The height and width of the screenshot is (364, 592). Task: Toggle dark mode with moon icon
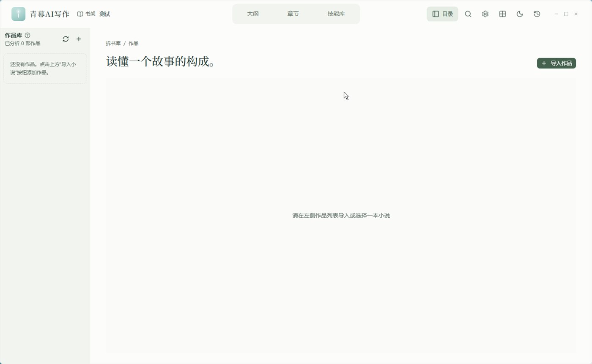tap(520, 14)
